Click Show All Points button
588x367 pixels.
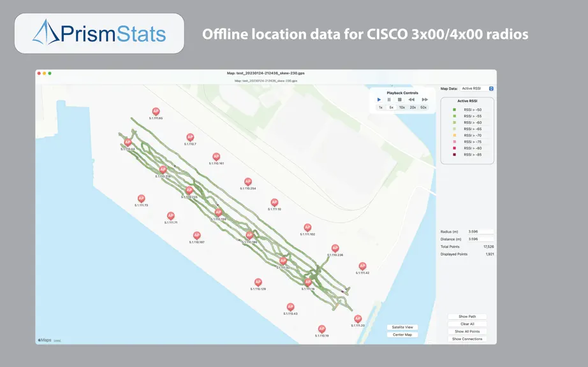click(467, 331)
